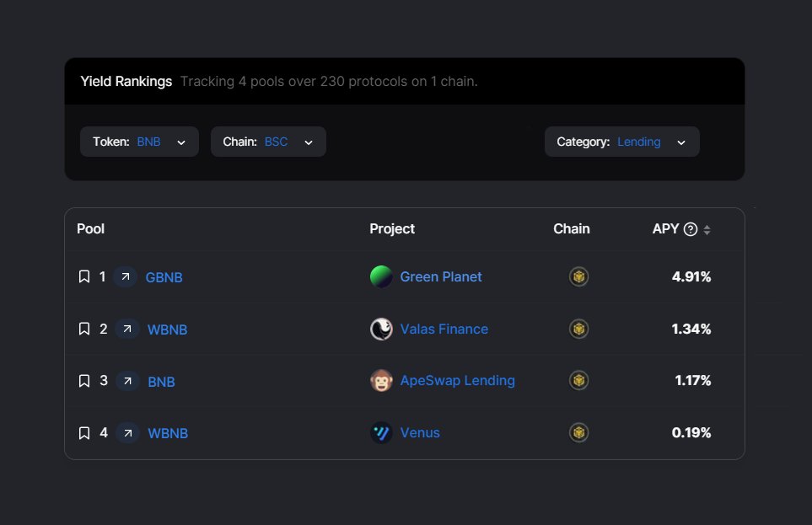
Task: Click BSC chain icon in Venus row
Action: pyautogui.click(x=578, y=432)
